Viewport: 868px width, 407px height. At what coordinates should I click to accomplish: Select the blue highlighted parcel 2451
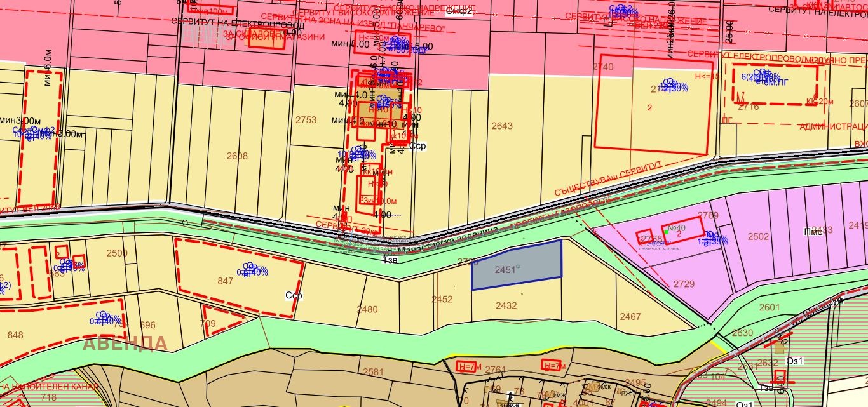[517, 265]
